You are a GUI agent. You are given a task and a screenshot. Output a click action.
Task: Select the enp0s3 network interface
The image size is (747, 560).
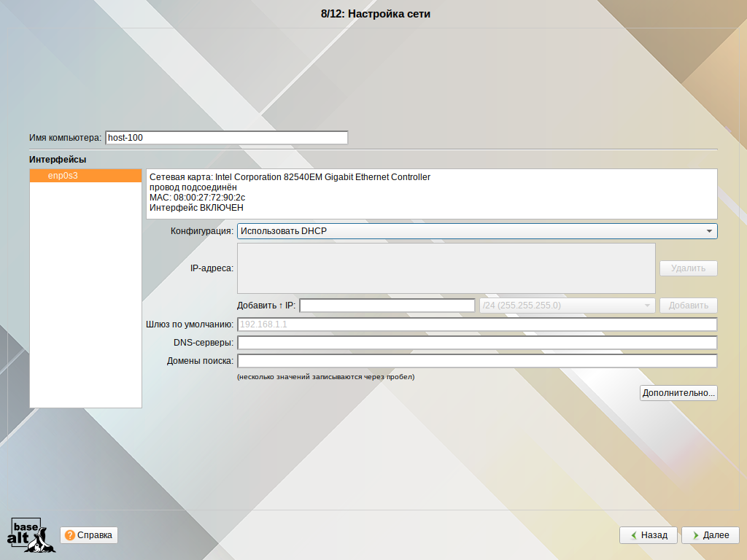[85, 176]
